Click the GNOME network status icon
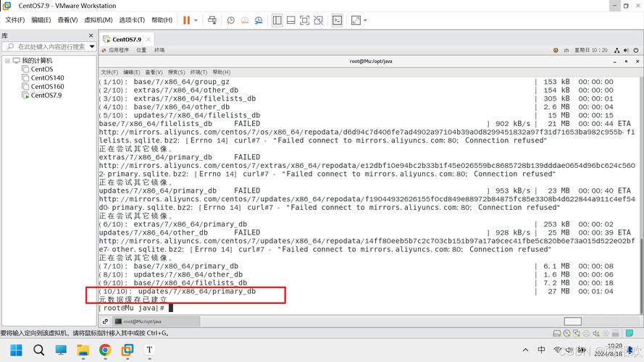 coord(617,50)
